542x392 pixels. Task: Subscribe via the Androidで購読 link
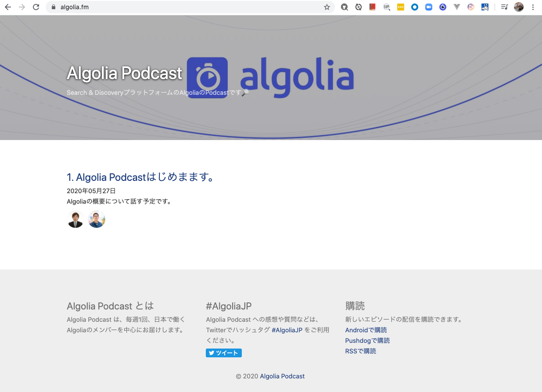pos(366,330)
